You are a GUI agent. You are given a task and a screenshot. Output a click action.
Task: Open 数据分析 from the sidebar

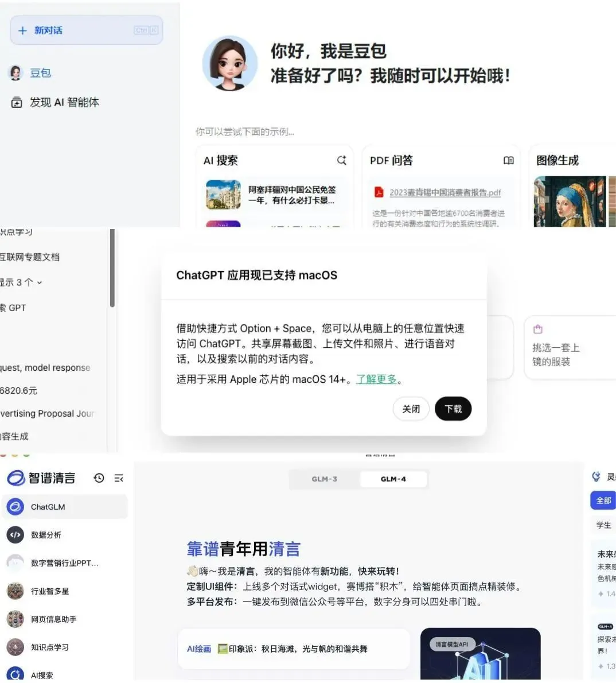46,535
